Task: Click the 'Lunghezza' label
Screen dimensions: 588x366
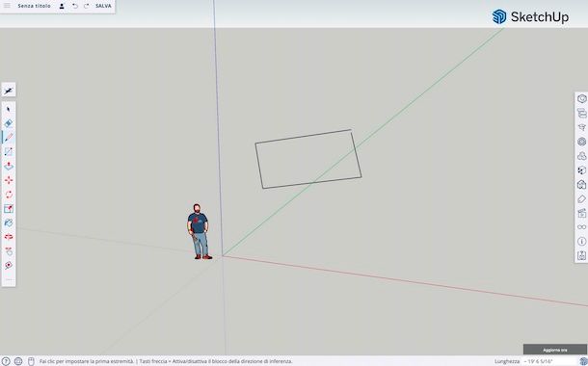Action: [x=507, y=361]
